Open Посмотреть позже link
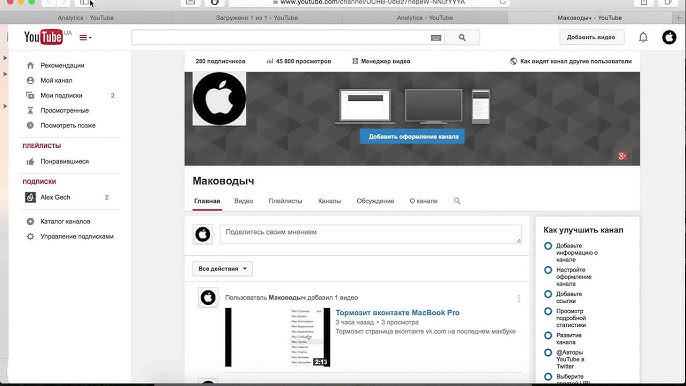This screenshot has height=386, width=686. [x=68, y=125]
